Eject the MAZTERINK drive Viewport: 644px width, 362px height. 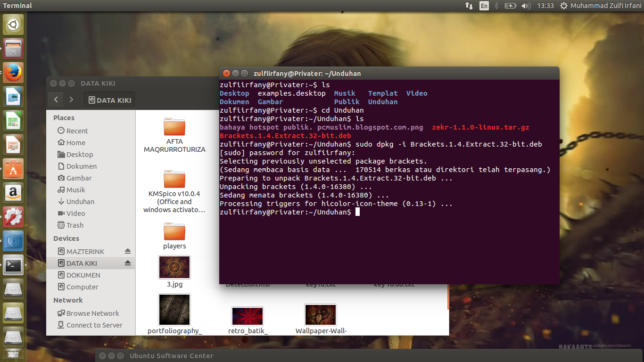click(x=128, y=251)
